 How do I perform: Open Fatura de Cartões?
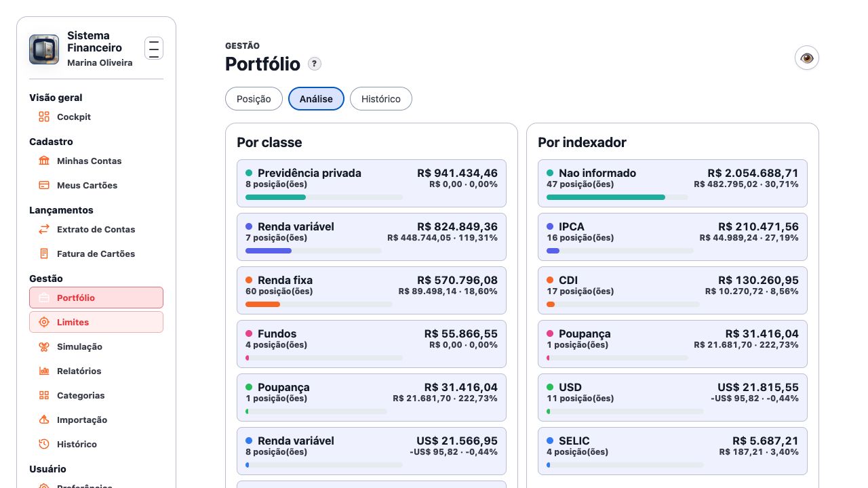[96, 253]
